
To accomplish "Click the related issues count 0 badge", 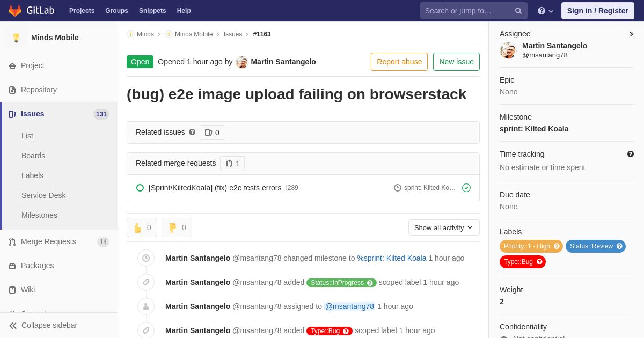I will coord(212,133).
